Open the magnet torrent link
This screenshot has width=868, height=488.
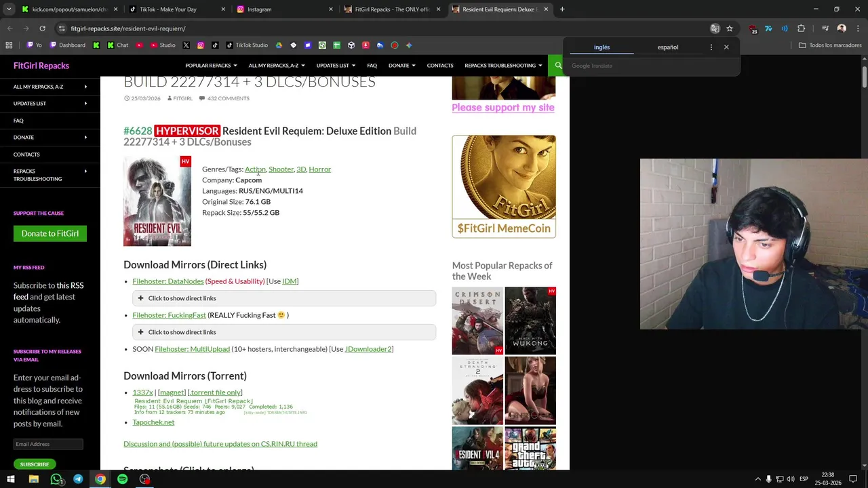172,392
